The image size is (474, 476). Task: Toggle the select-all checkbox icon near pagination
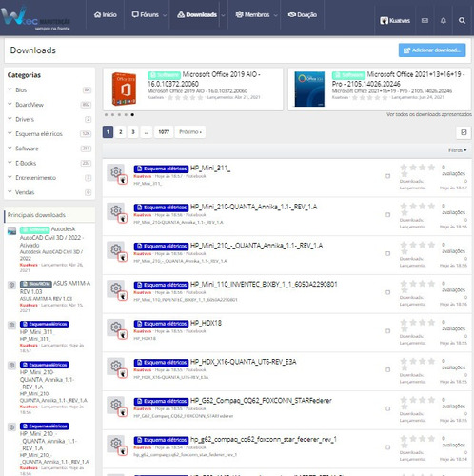tap(464, 132)
